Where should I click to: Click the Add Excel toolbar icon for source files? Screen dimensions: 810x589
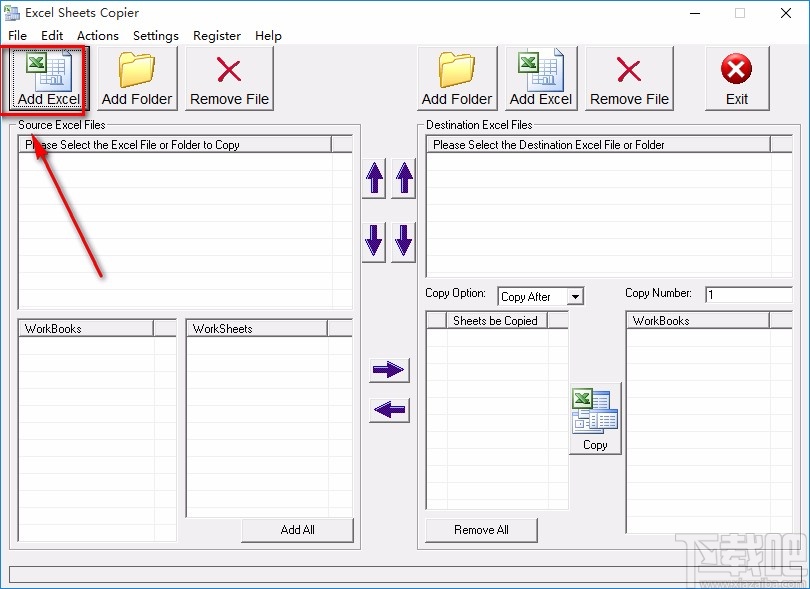(x=45, y=78)
